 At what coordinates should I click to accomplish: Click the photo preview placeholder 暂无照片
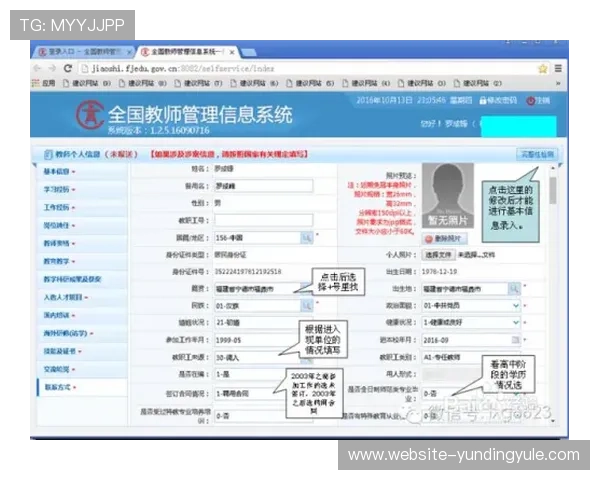(448, 196)
